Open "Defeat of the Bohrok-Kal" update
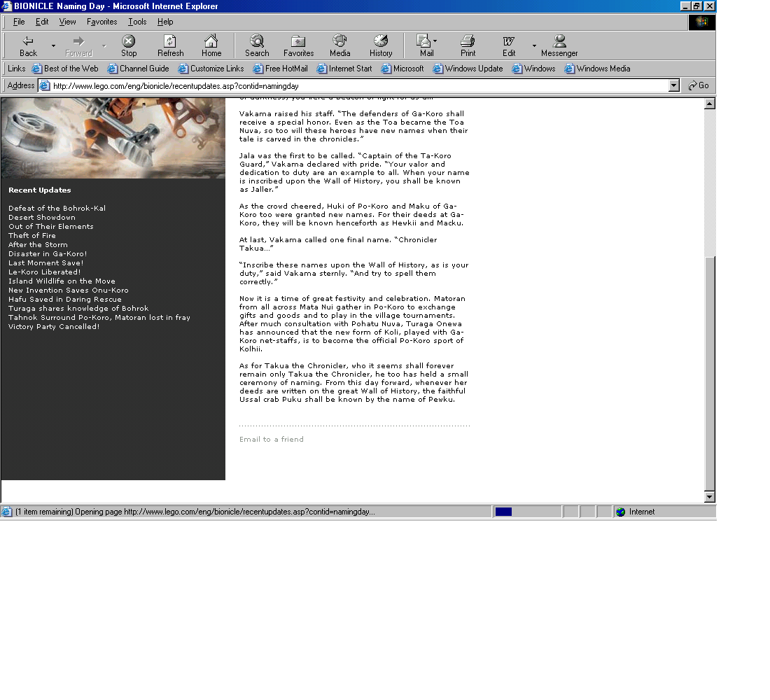Screen dimensions: 770x700 (57, 209)
